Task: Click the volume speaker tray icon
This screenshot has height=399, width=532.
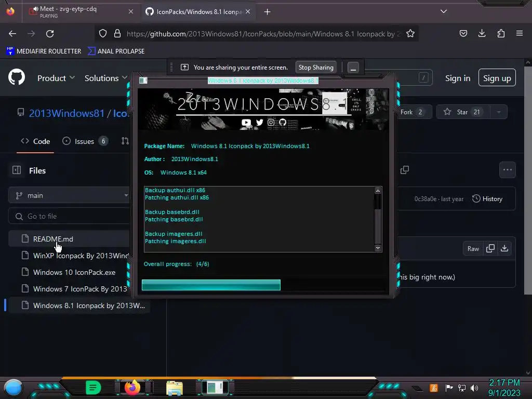Action: [x=474, y=388]
